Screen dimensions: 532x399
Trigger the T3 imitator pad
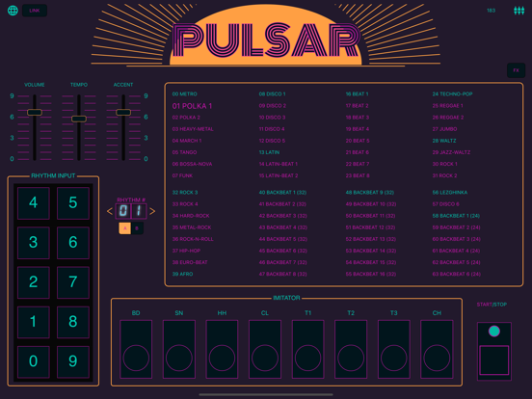point(394,349)
